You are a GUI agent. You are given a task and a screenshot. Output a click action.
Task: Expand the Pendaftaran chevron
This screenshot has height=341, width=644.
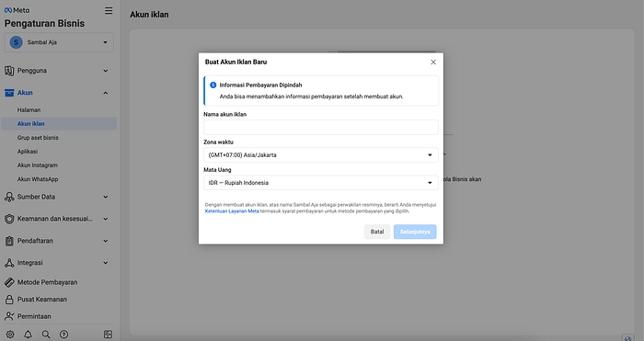106,241
